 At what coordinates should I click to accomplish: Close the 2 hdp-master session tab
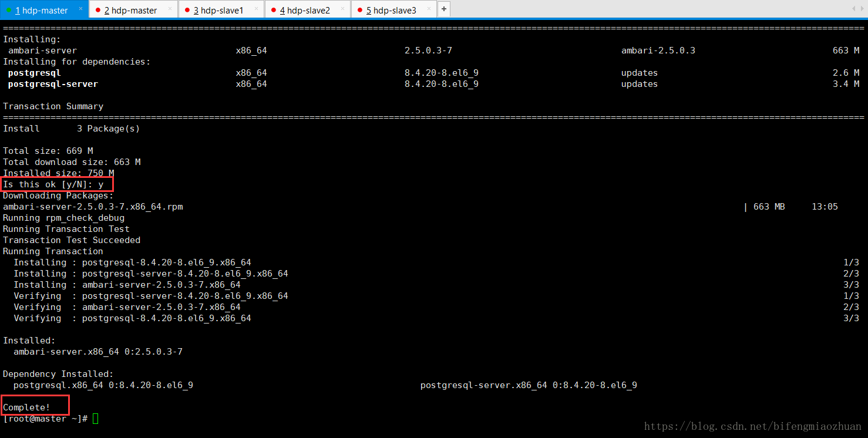click(x=170, y=9)
